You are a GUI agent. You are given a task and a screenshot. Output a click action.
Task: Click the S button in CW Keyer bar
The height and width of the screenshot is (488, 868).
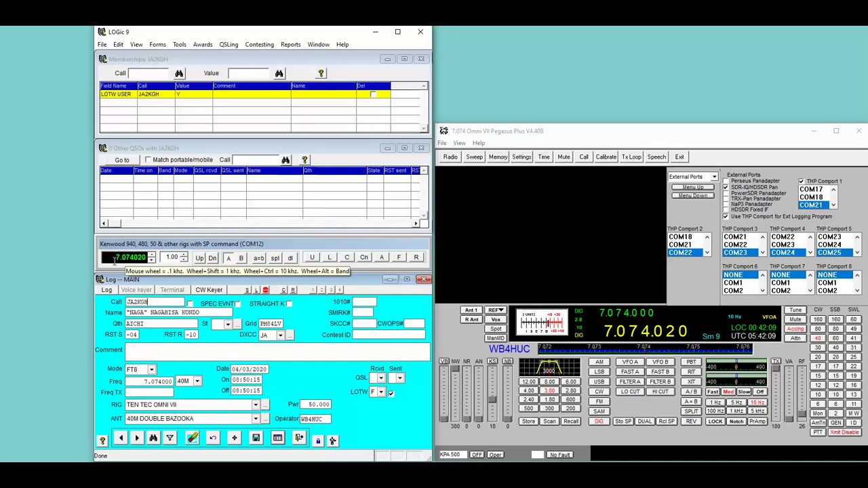247,290
